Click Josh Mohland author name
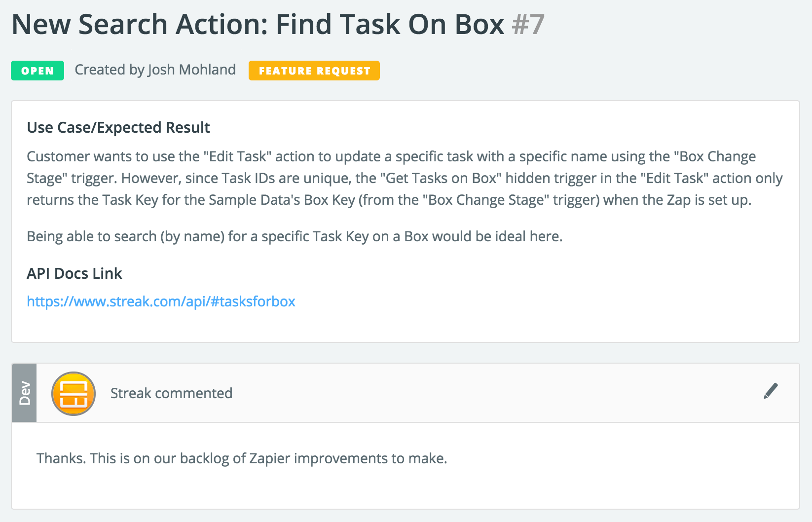The width and height of the screenshot is (812, 522). click(192, 70)
